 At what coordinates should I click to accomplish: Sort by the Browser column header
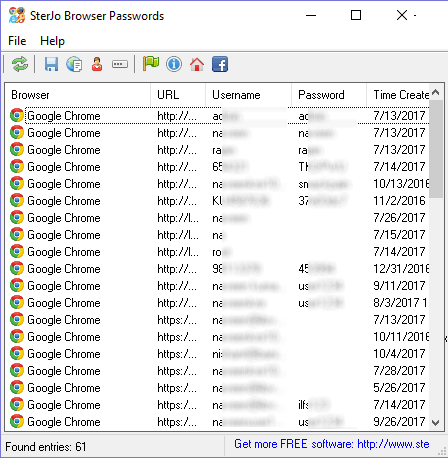pyautogui.click(x=77, y=95)
